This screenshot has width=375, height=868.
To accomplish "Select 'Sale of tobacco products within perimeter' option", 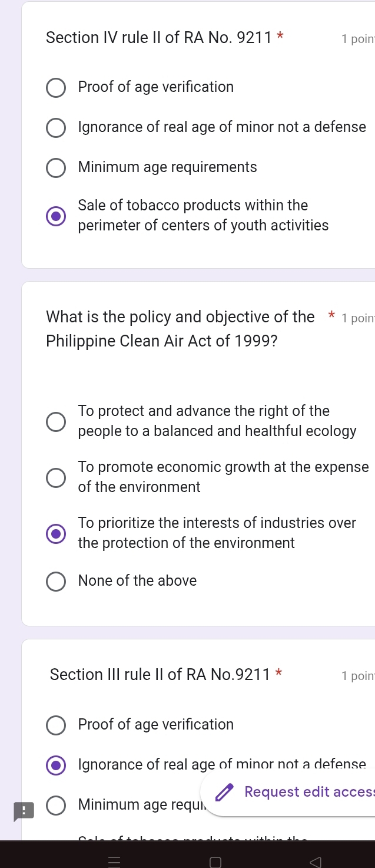I will 57,216.
